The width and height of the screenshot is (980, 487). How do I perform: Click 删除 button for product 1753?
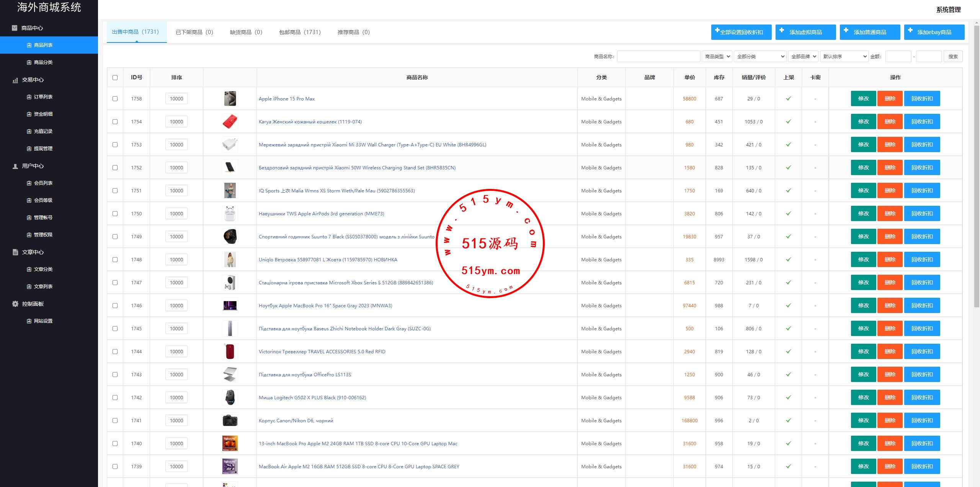tap(890, 144)
